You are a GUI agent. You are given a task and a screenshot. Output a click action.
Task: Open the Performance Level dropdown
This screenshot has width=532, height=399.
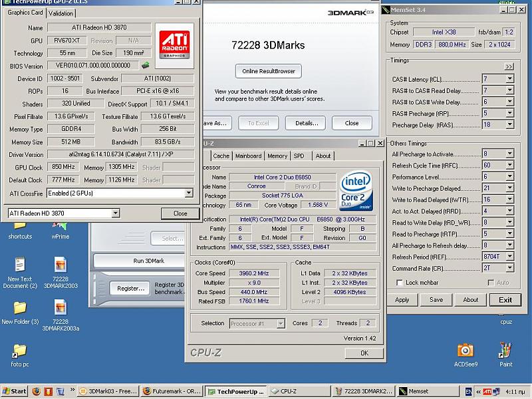(x=509, y=176)
